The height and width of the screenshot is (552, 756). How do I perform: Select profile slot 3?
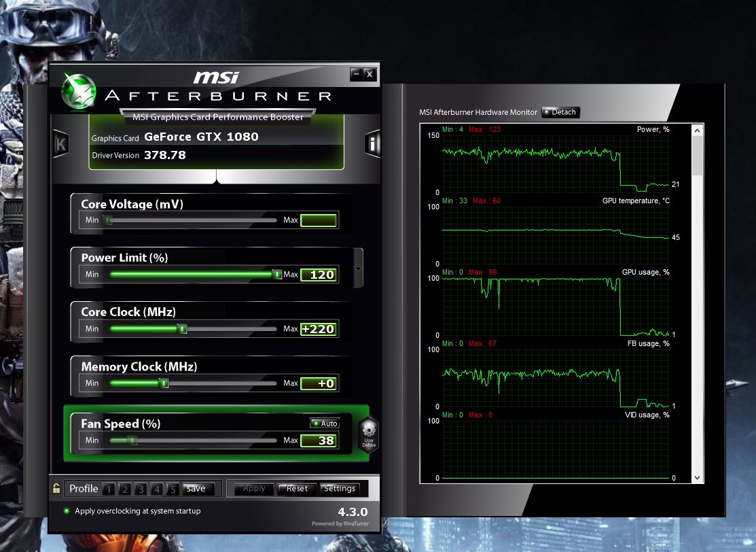[x=141, y=489]
